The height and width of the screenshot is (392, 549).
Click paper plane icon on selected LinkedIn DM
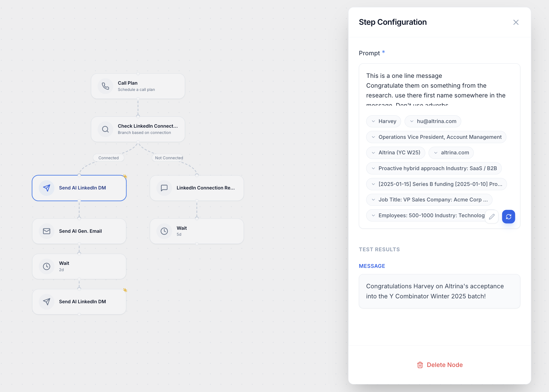tap(47, 188)
